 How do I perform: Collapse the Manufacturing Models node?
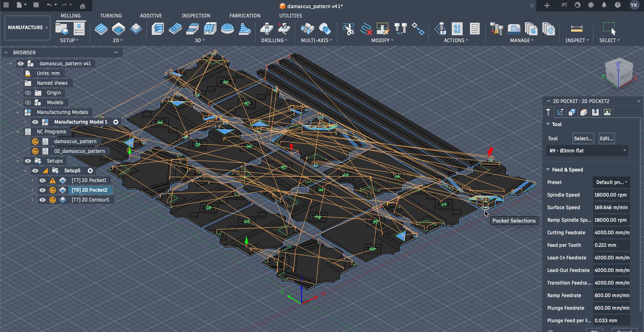(x=18, y=112)
